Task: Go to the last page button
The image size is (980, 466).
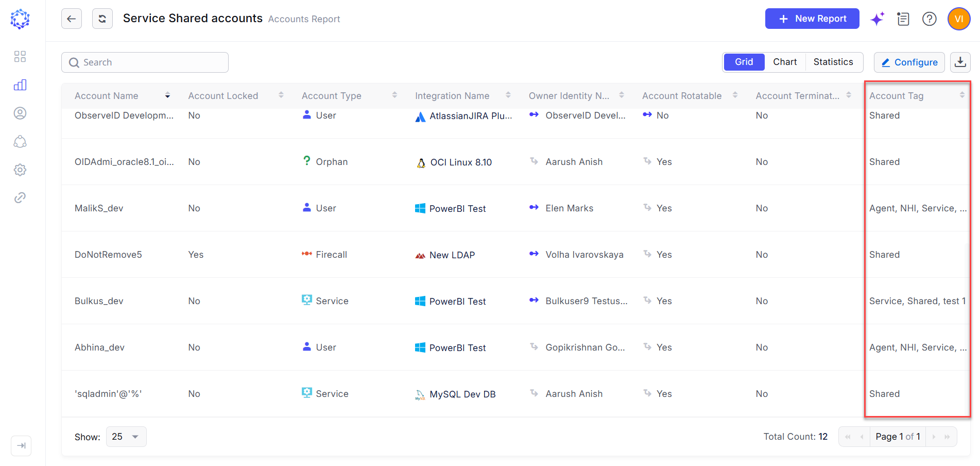Action: point(948,437)
